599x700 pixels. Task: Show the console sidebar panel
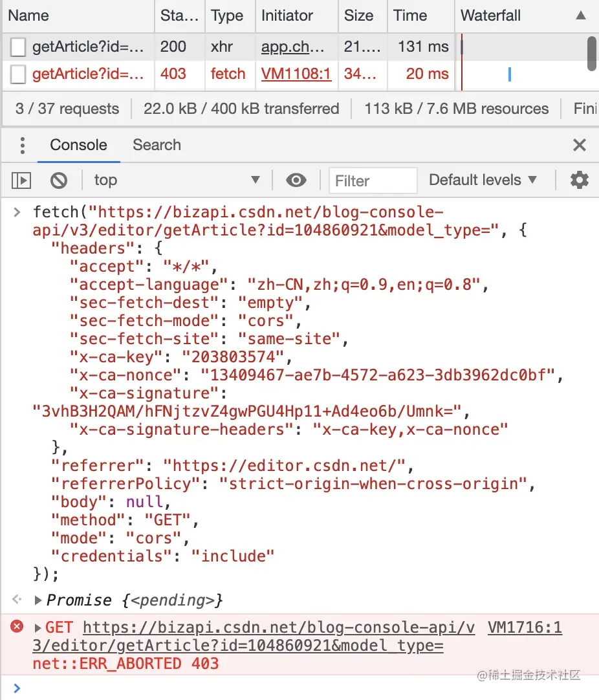(21, 180)
